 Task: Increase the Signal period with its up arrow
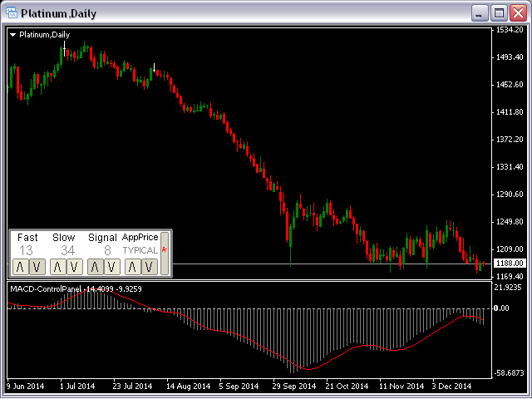[95, 267]
